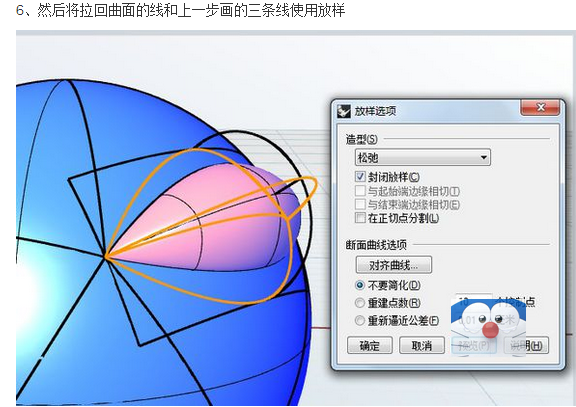This screenshot has width=576, height=407.
Task: Click the 放样选项 dialog title icon
Action: (344, 111)
